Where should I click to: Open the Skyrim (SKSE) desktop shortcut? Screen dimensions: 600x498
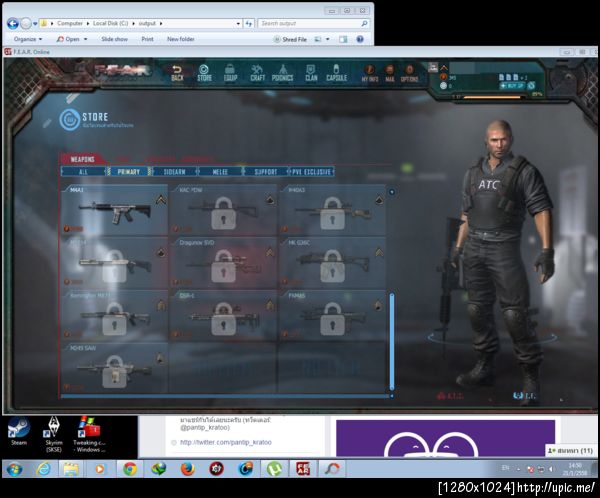(x=54, y=434)
